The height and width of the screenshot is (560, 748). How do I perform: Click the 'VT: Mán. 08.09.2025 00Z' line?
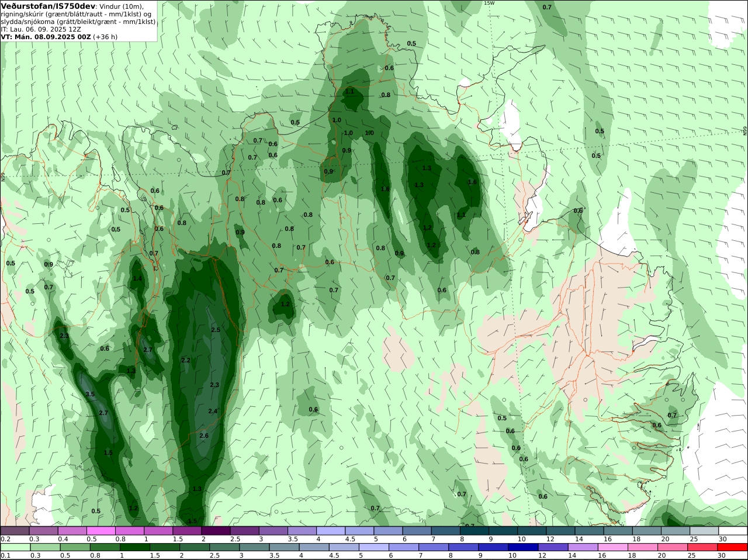click(x=46, y=37)
